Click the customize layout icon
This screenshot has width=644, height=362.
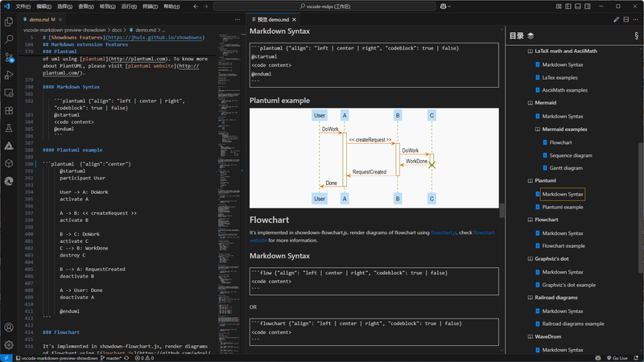(x=559, y=6)
